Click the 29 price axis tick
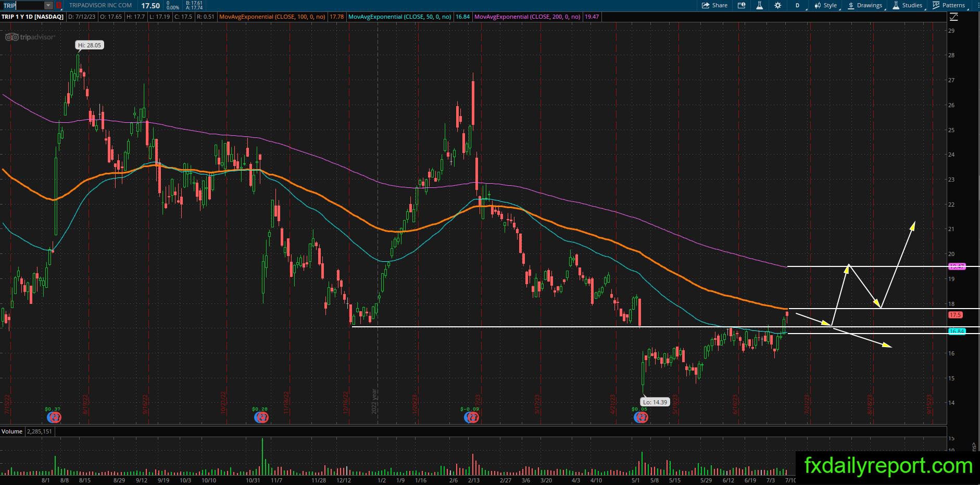This screenshot has width=980, height=485. point(951,31)
